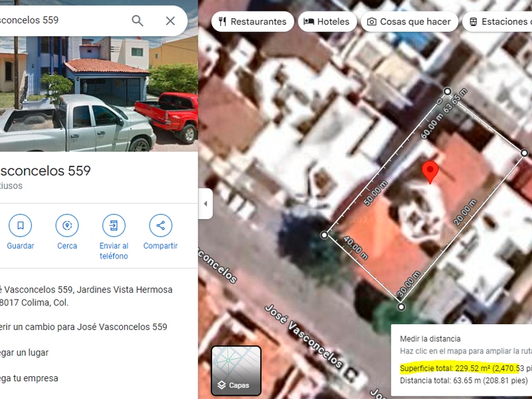The image size is (532, 399).
Task: Click the search magnifier icon
Action: pos(137,21)
